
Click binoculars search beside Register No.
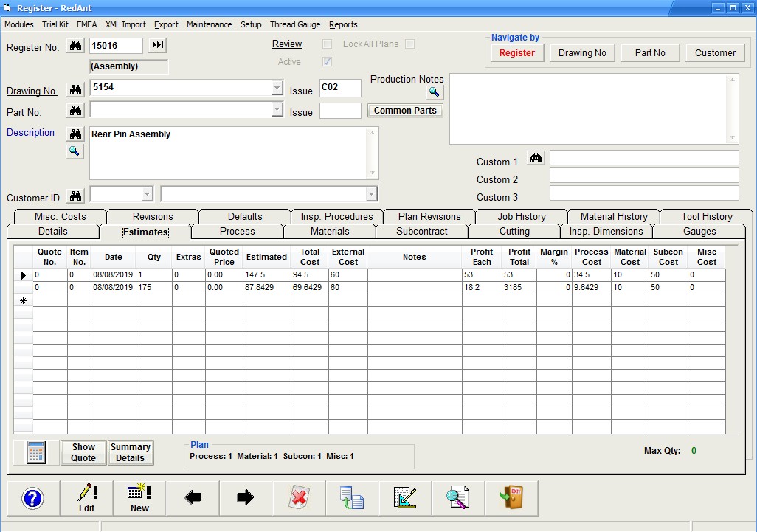pos(75,46)
